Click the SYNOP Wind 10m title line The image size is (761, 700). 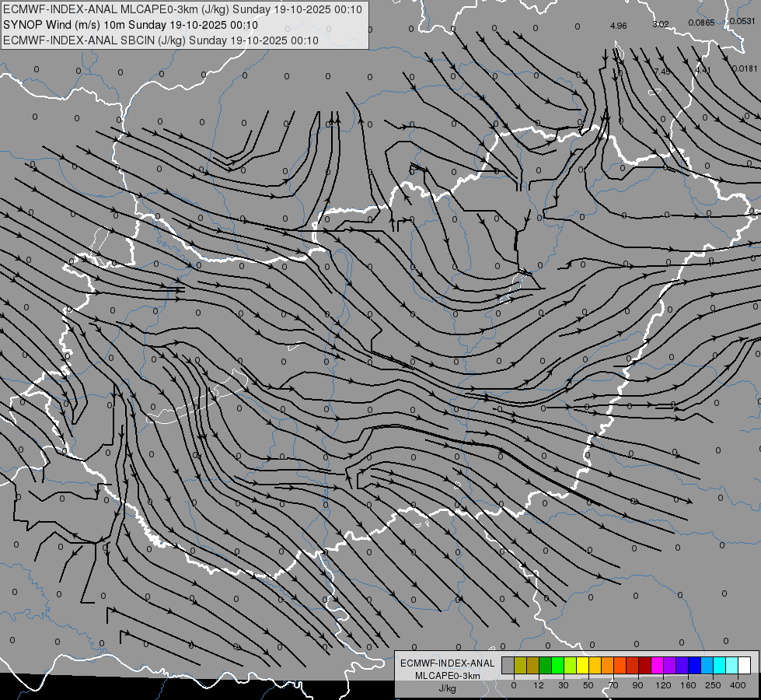(130, 25)
